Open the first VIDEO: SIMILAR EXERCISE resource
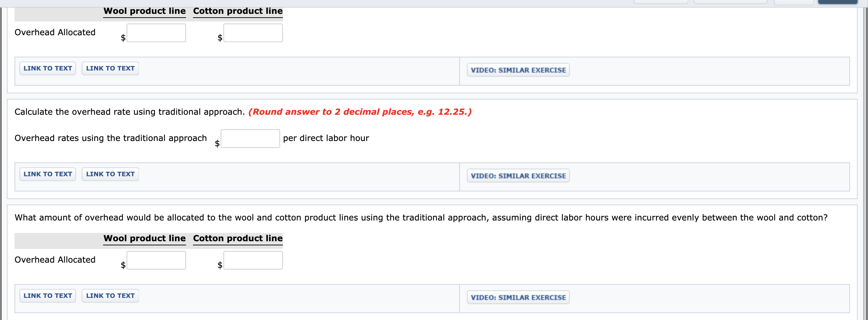 click(x=518, y=70)
